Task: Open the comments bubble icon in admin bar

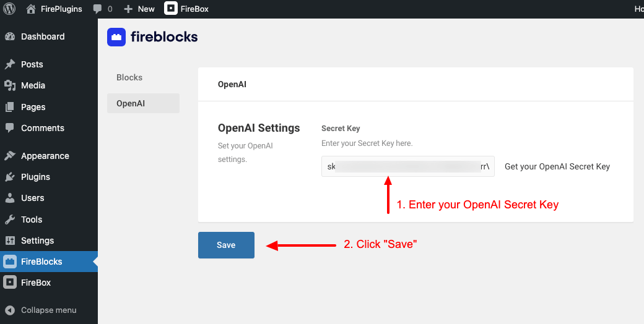Action: (97, 9)
